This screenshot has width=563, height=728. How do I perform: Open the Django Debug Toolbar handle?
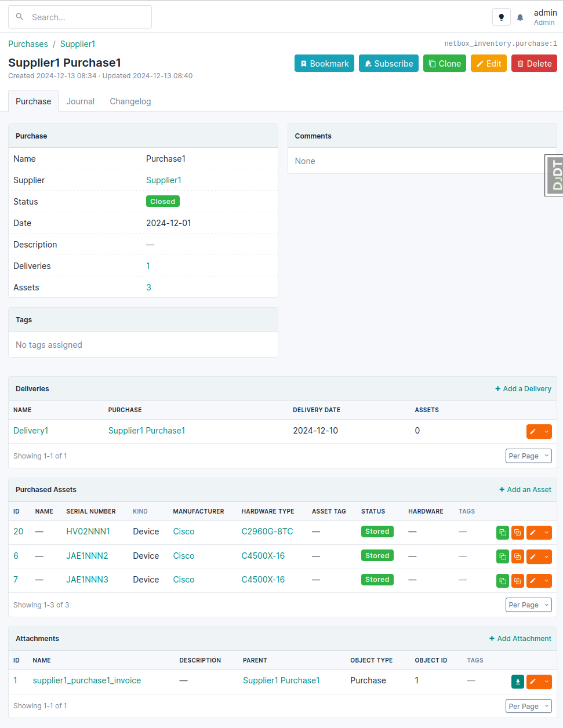(554, 175)
